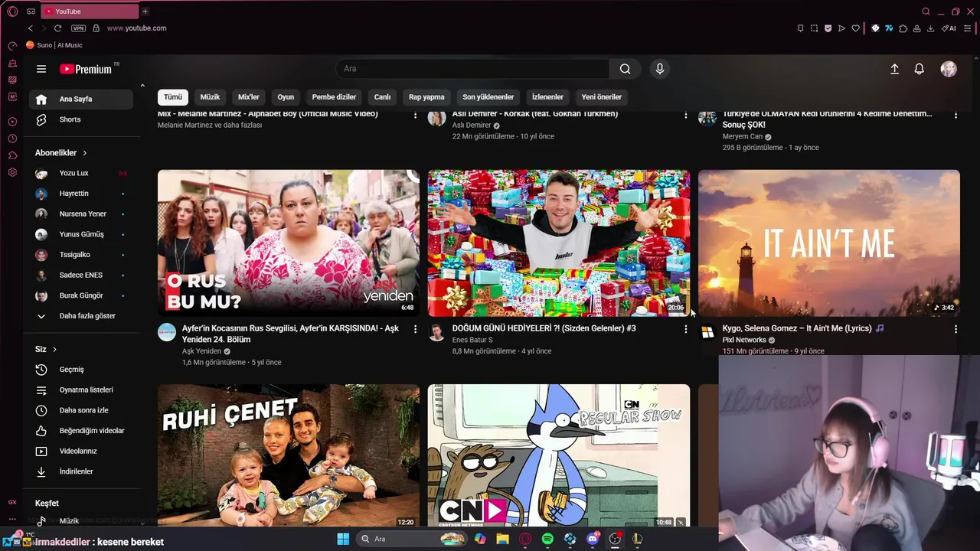The image size is (980, 551).
Task: Open the YouTube hamburger guide menu
Action: [41, 69]
